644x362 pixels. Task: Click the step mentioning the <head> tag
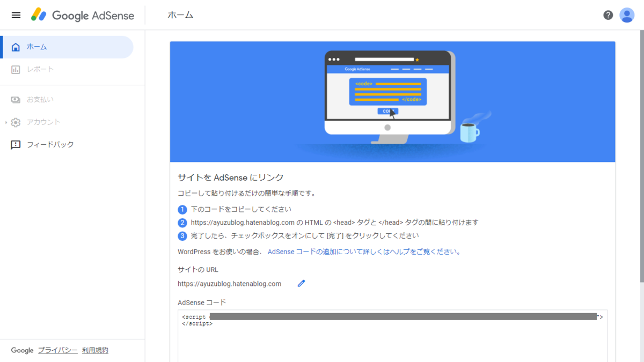click(x=334, y=223)
